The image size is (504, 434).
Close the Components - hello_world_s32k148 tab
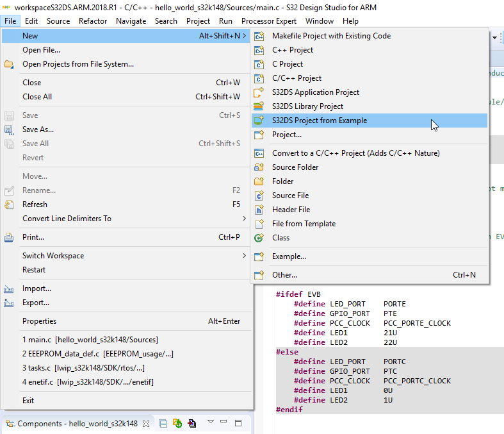146,424
